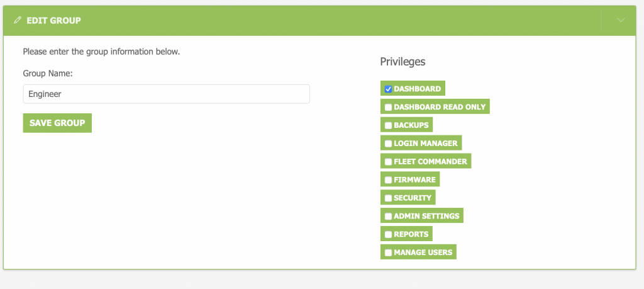This screenshot has width=644, height=289.
Task: Uncheck the Dashboard privilege checkbox
Action: click(x=389, y=89)
